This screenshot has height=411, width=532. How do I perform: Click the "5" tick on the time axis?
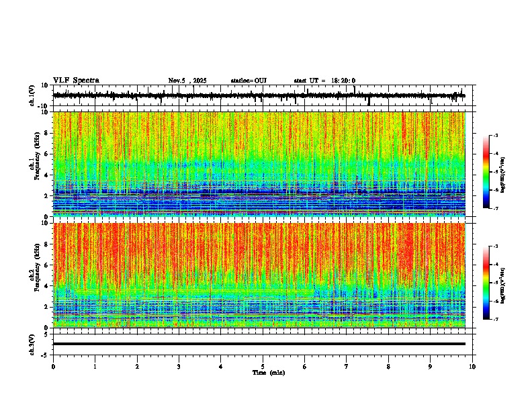click(x=263, y=367)
